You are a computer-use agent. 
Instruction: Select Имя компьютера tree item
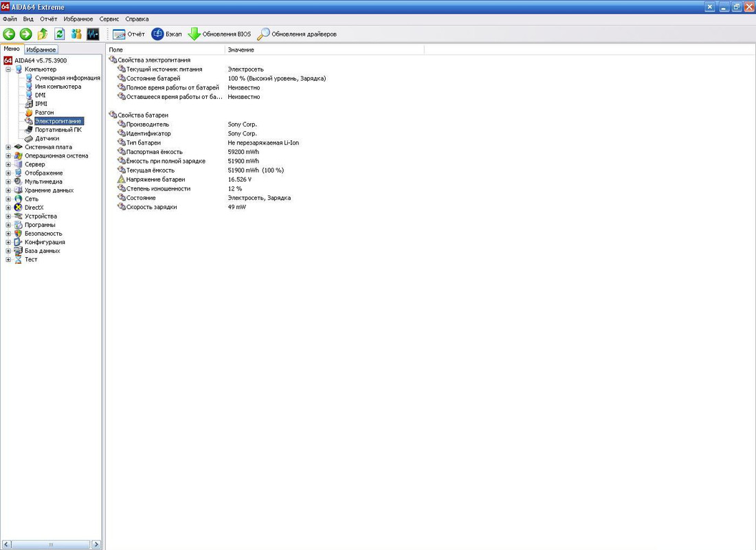(x=58, y=87)
